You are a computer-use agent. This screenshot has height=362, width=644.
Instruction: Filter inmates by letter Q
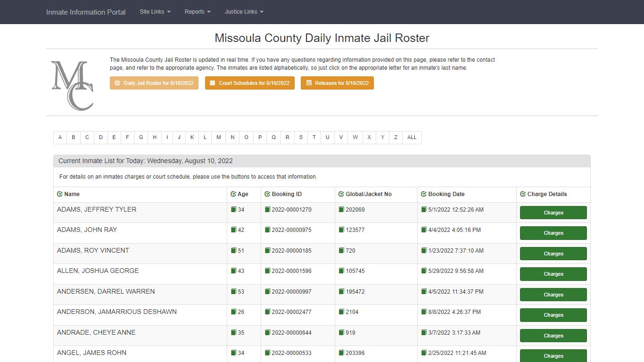point(273,138)
